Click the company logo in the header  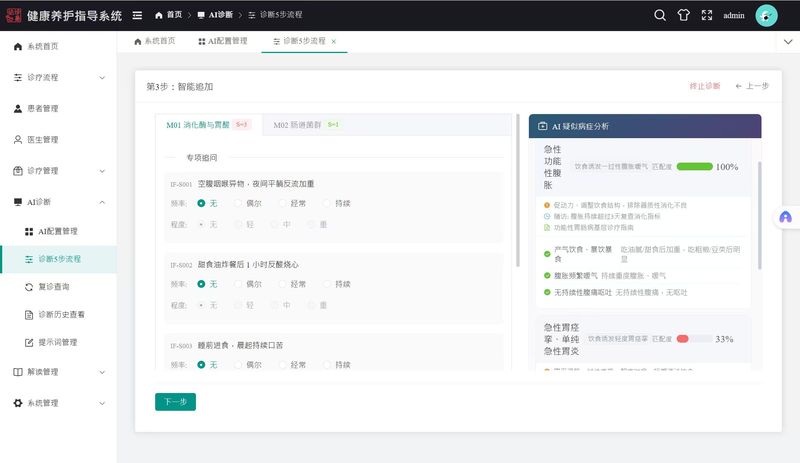pyautogui.click(x=13, y=15)
